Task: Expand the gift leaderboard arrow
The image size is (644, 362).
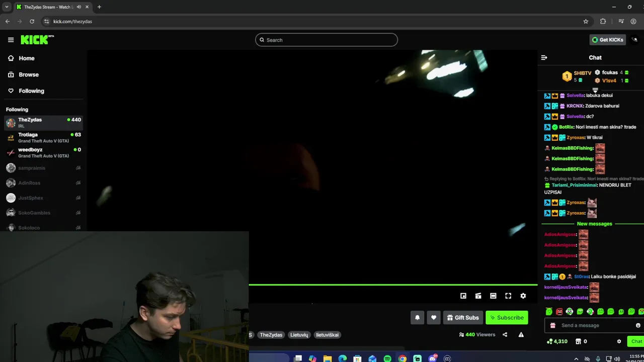Action: 595,90
